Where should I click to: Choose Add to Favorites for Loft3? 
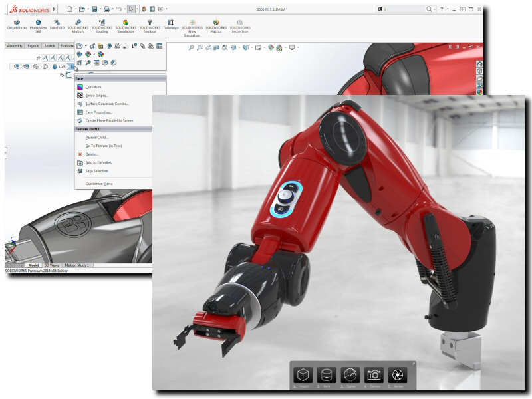coord(98,162)
